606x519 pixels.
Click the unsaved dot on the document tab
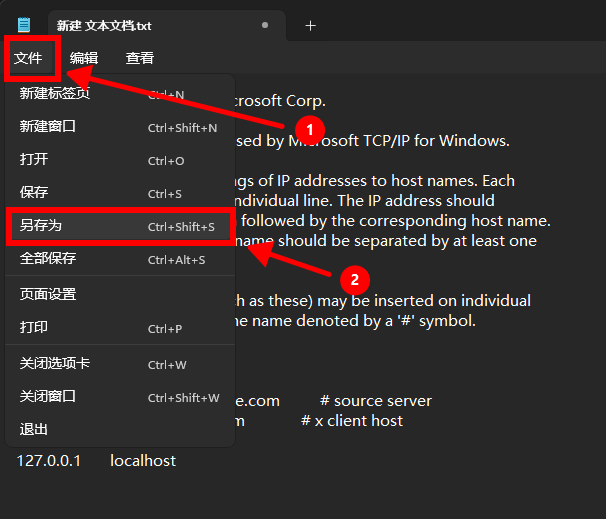pos(264,25)
